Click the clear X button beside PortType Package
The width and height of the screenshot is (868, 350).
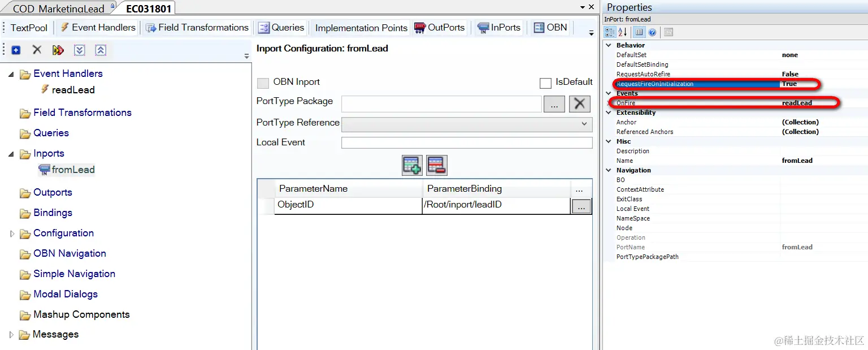pos(579,103)
